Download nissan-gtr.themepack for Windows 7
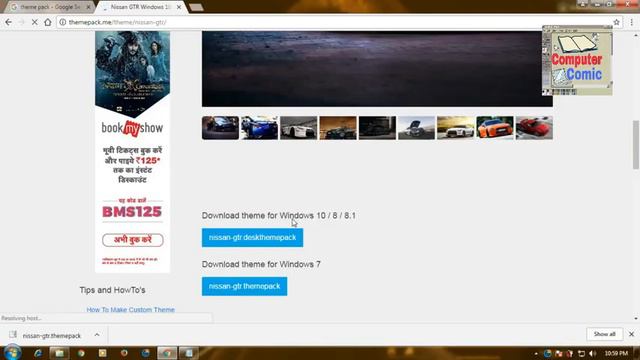 tap(244, 287)
